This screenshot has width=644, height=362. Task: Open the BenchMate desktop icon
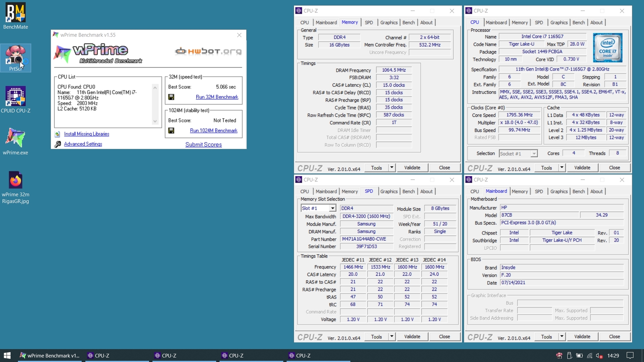click(x=15, y=16)
